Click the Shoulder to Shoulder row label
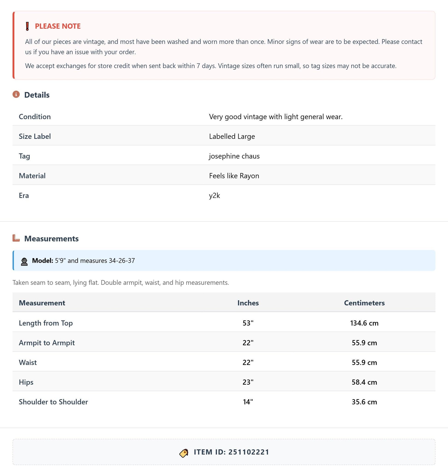Image resolution: width=448 pixels, height=476 pixels. (x=53, y=401)
